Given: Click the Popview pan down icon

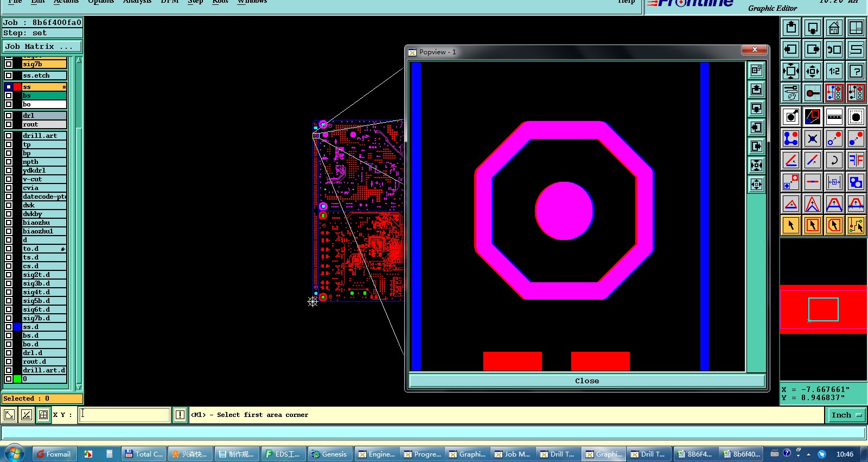Looking at the screenshot, I should [x=756, y=109].
